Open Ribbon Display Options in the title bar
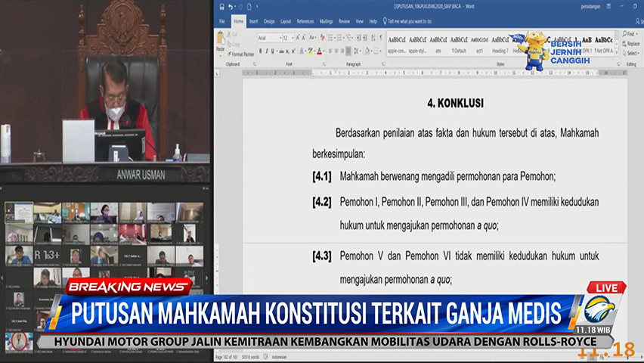Image resolution: width=644 pixels, height=363 pixels. tap(608, 7)
